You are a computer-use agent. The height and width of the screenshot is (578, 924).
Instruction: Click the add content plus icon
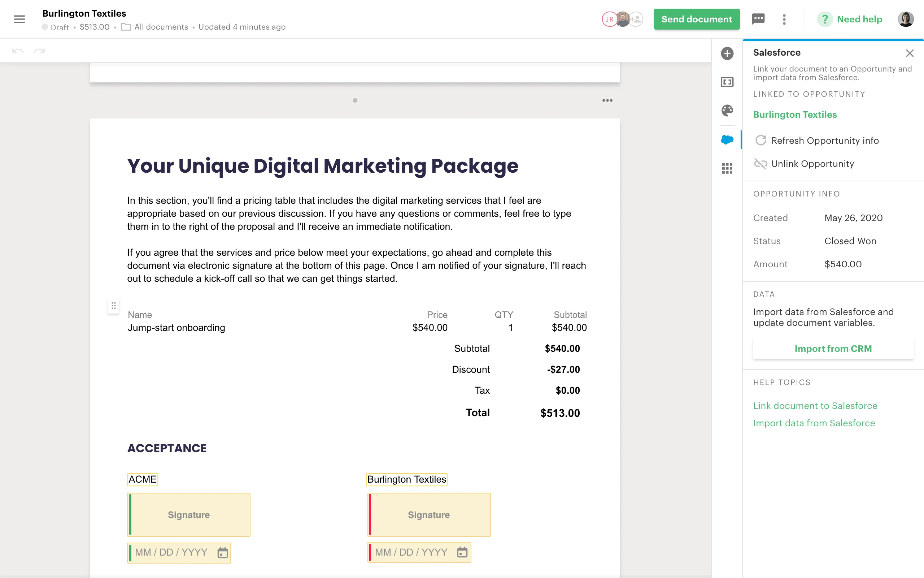tap(727, 53)
